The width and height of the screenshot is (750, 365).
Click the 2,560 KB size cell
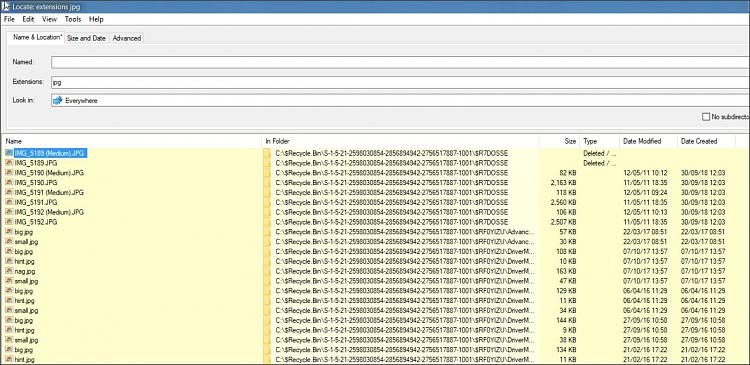(563, 202)
